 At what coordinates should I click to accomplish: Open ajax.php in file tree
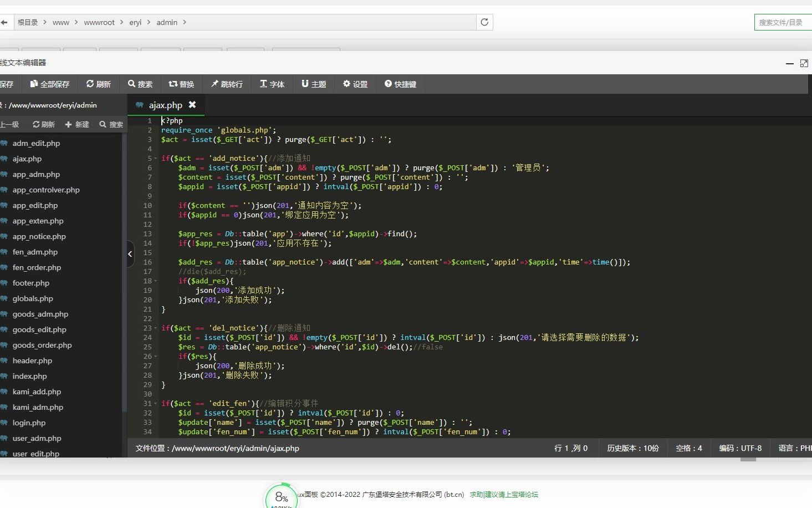(x=27, y=159)
